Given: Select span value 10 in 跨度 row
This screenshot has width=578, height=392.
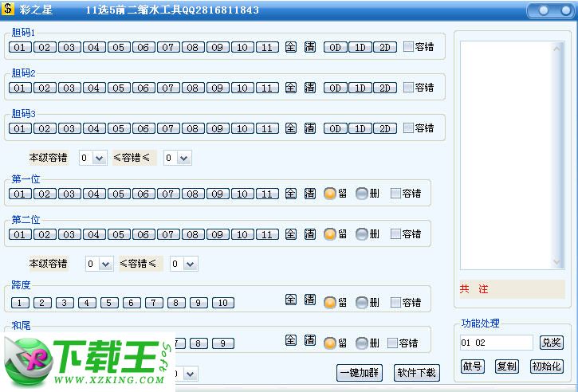Looking at the screenshot, I should 223,303.
